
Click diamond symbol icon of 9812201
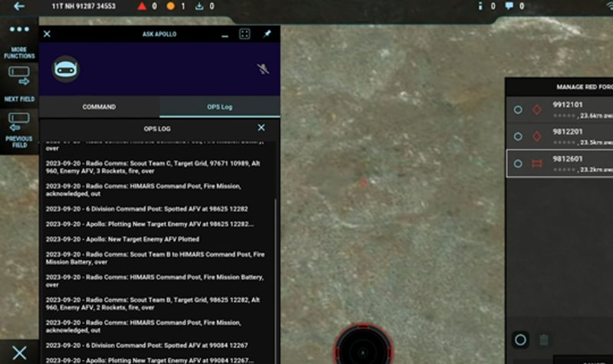tap(537, 136)
